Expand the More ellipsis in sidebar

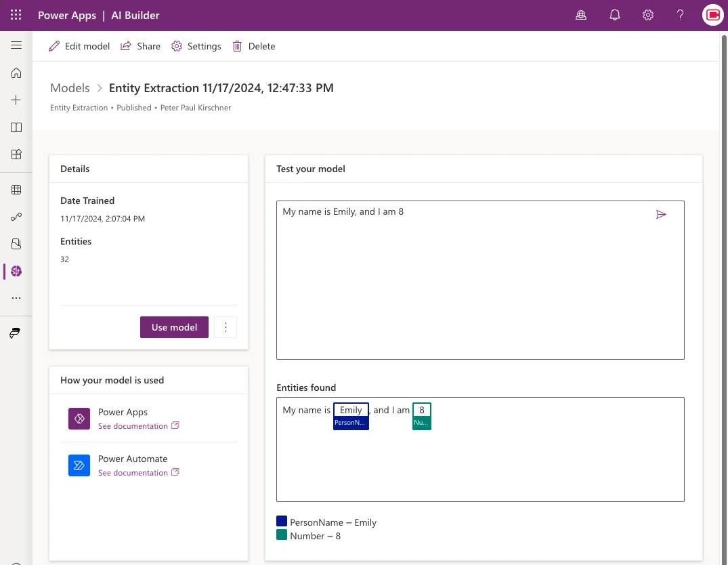click(x=16, y=298)
